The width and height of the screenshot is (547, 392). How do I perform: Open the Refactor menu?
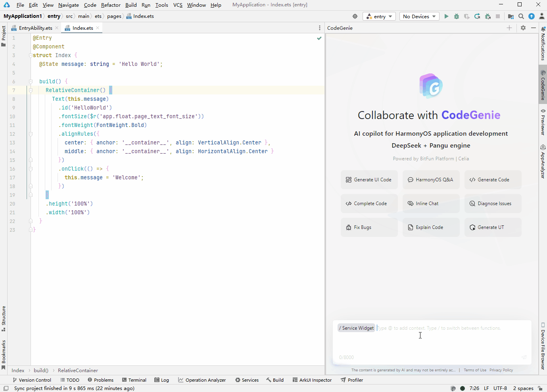(111, 5)
